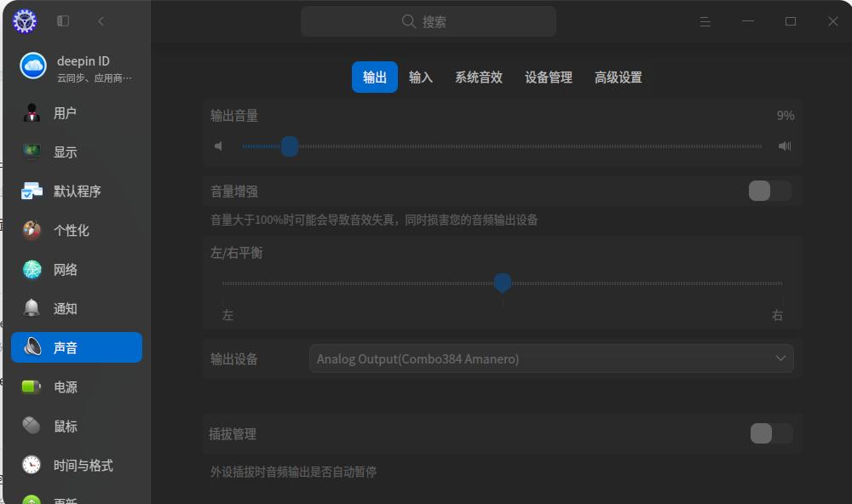Click the search magnifier icon
Screen dimensions: 852x504
click(x=408, y=22)
